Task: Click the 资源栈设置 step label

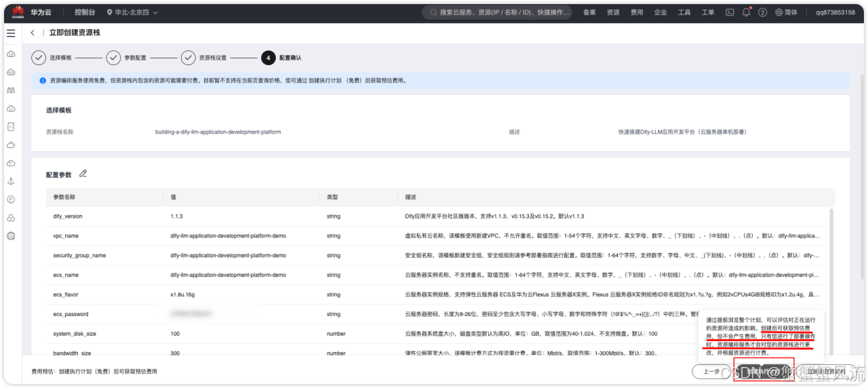Action: [x=212, y=58]
